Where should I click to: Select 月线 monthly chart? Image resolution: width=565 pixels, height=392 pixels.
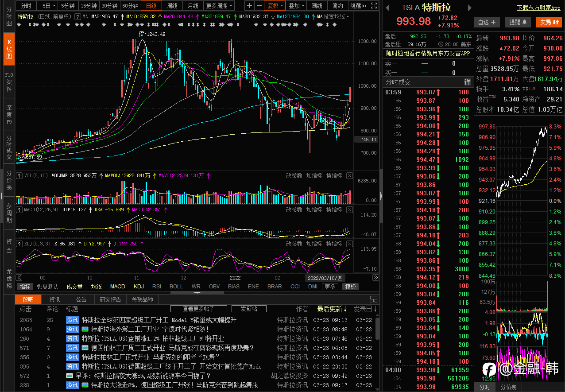tap(193, 6)
